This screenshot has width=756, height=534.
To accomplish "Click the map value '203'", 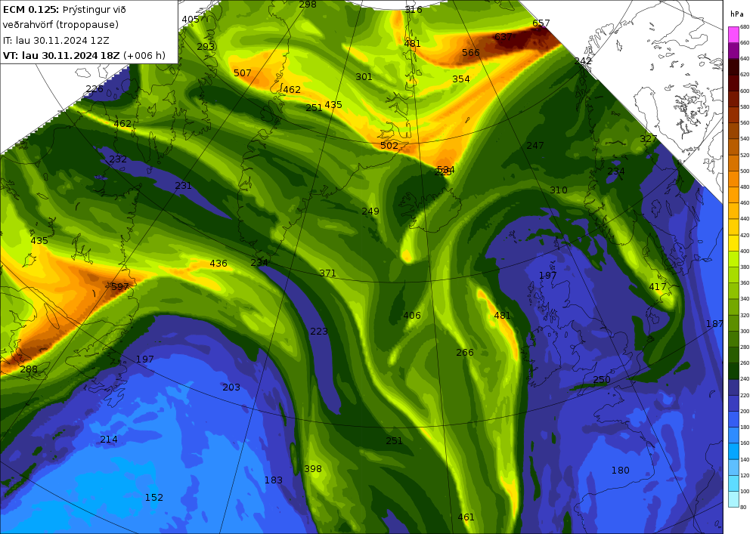I will pos(231,387).
